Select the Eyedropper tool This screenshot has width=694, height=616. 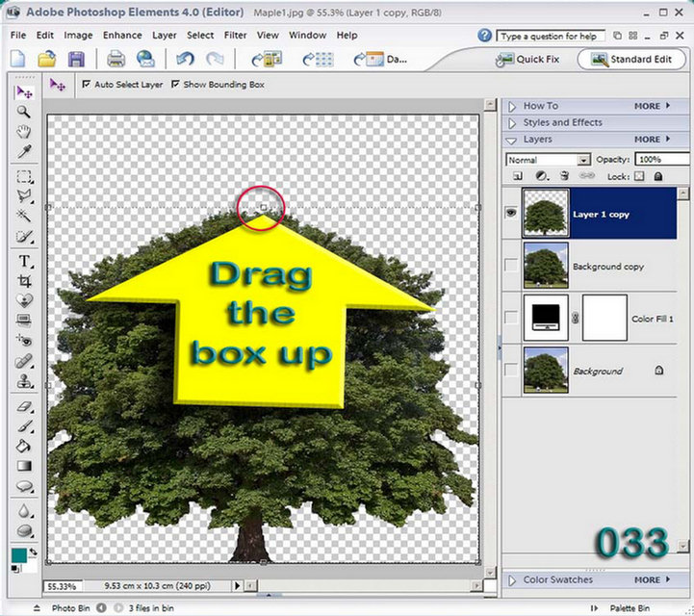[23, 151]
